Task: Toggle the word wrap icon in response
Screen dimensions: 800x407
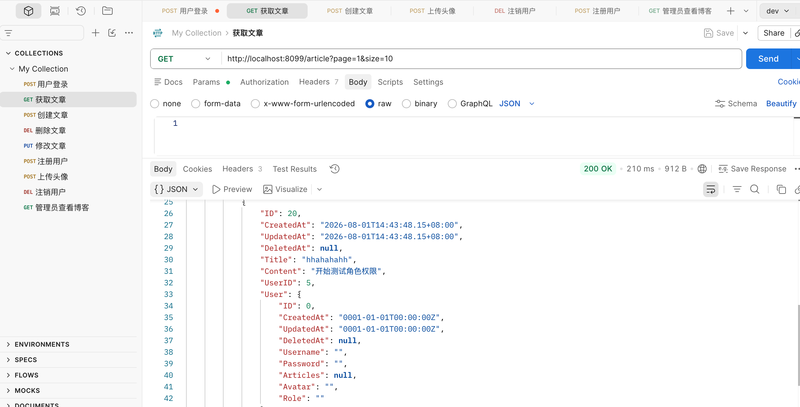Action: [x=711, y=189]
